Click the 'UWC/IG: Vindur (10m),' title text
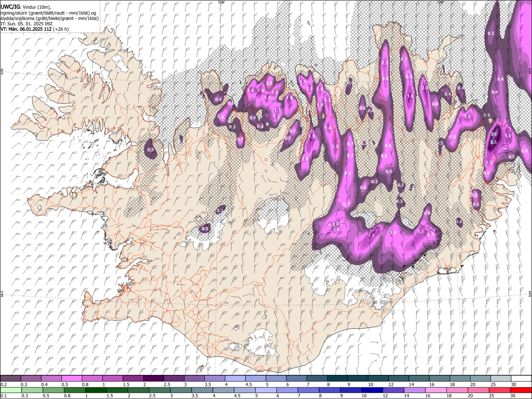The height and width of the screenshot is (399, 532). [26, 7]
